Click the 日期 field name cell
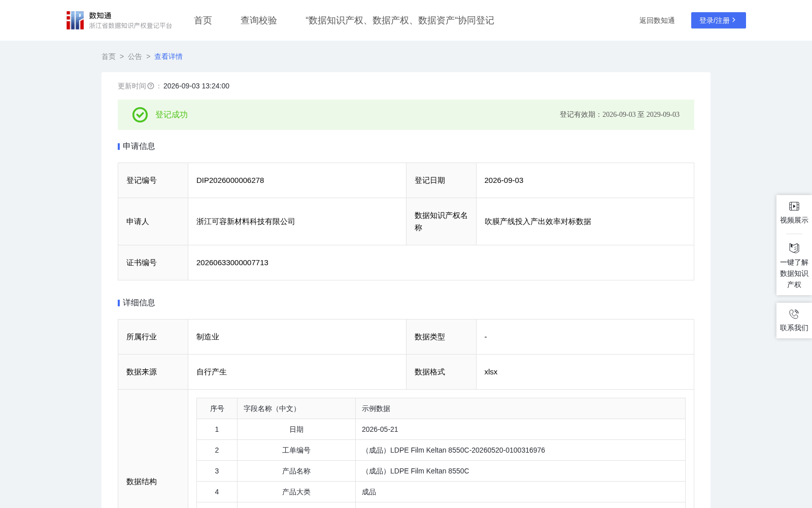 pos(296,429)
